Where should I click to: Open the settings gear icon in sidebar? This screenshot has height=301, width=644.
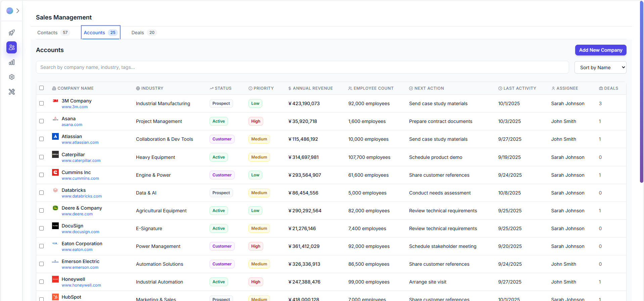point(12,77)
